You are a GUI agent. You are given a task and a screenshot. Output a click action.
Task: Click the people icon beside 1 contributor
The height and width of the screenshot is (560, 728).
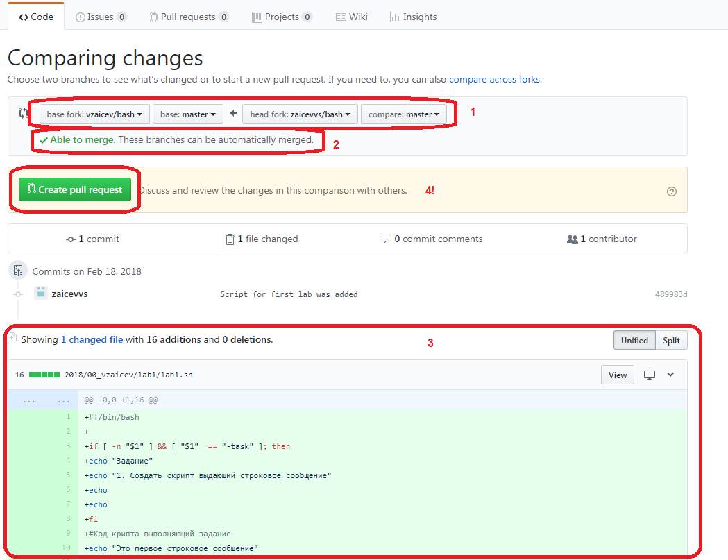click(x=572, y=239)
